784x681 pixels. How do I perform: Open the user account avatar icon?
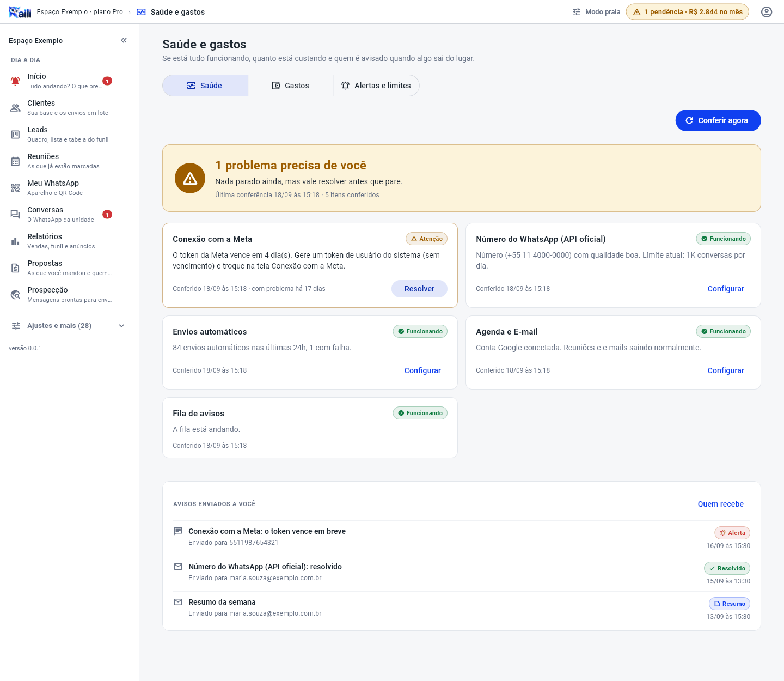(x=767, y=12)
